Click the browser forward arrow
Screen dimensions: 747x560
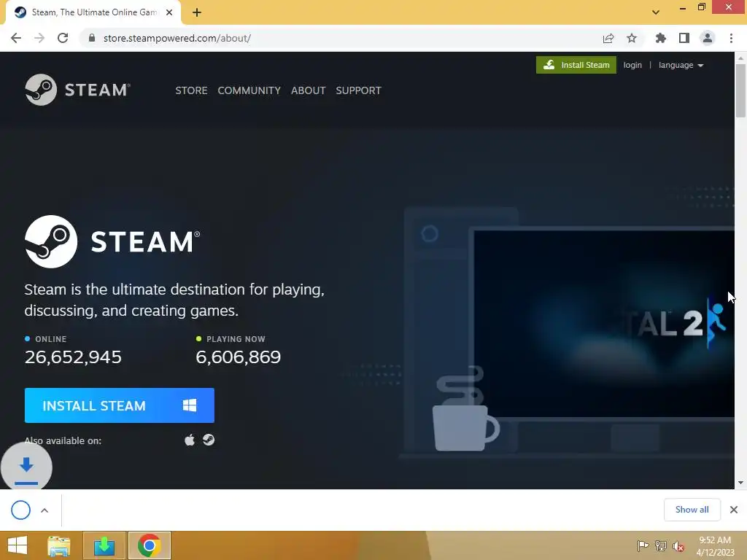coord(39,38)
